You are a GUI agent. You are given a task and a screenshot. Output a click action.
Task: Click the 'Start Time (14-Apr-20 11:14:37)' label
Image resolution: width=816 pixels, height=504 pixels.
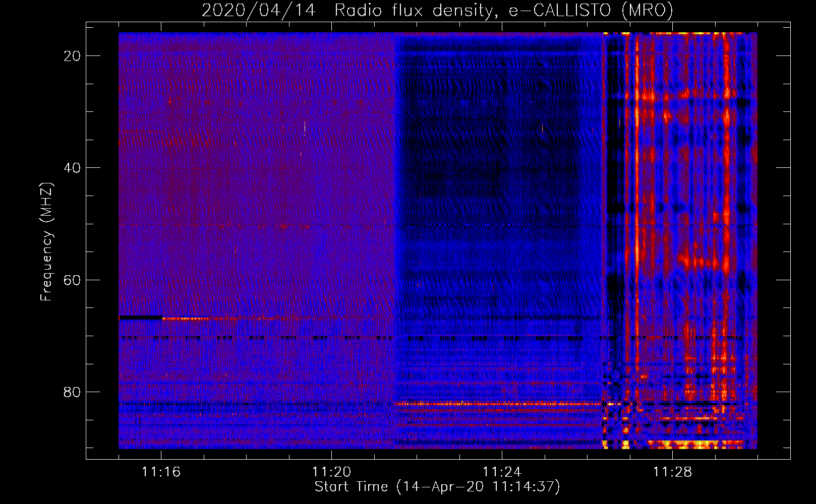pyautogui.click(x=437, y=487)
